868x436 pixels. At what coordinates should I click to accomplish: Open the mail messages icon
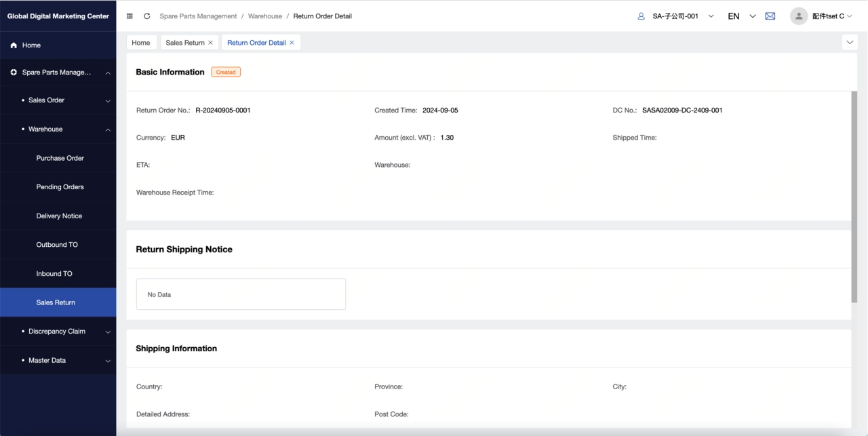click(x=770, y=16)
